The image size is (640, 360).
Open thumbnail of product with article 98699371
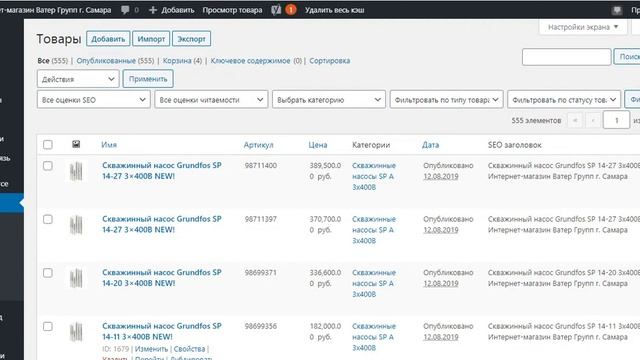coord(76,278)
